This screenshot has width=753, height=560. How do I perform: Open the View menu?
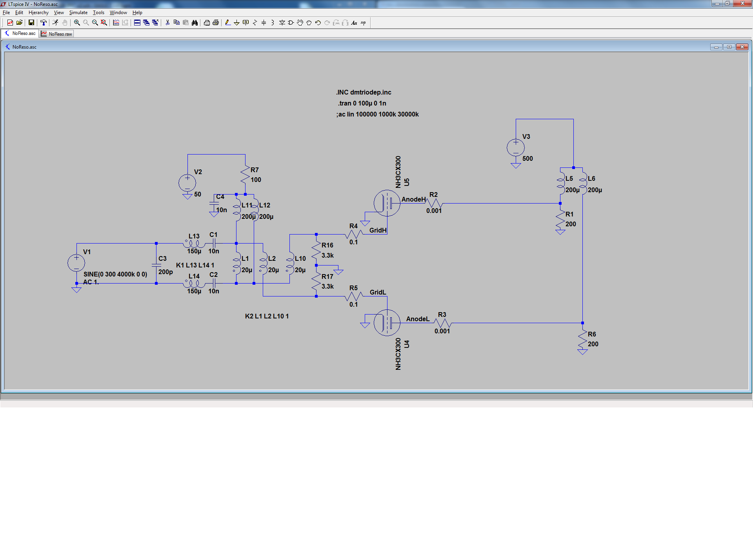[59, 13]
